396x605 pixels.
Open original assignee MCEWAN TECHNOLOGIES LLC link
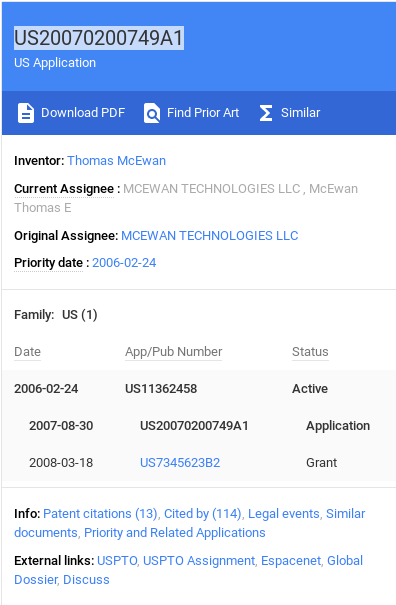(x=210, y=235)
